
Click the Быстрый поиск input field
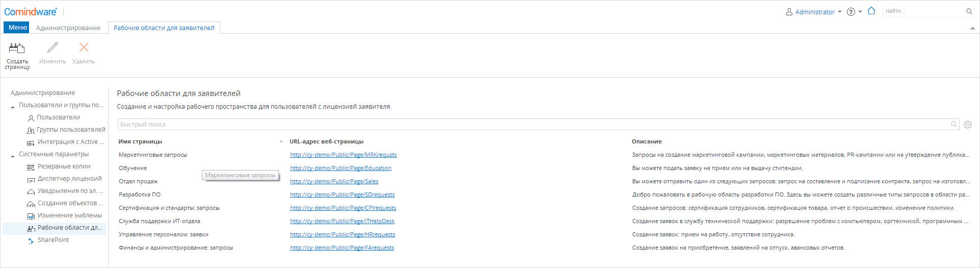[538, 125]
